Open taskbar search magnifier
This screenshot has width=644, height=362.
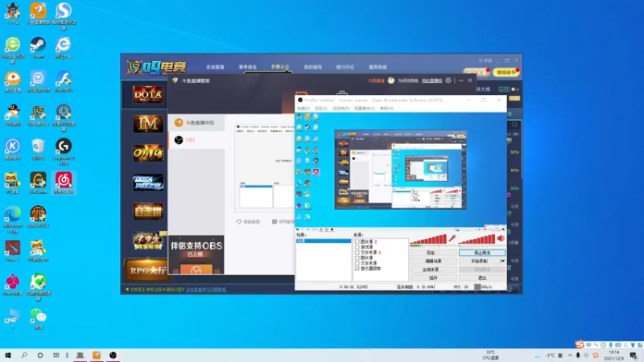tap(24, 355)
